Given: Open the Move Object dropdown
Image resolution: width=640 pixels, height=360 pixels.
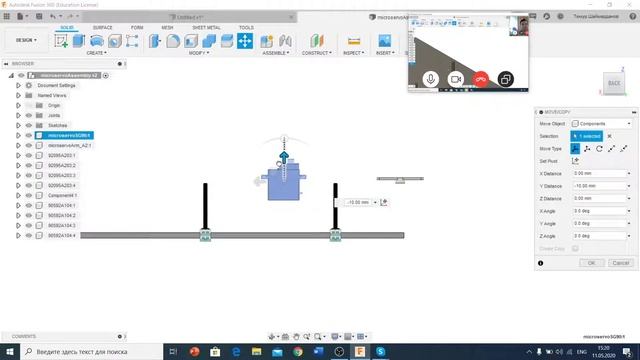Looking at the screenshot, I should [602, 124].
